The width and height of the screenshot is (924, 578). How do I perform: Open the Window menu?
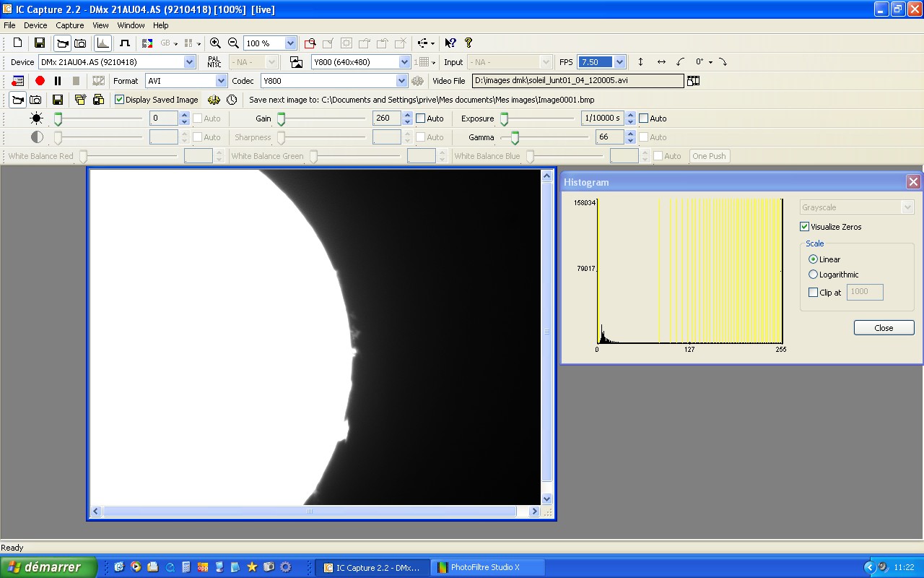[x=131, y=25]
